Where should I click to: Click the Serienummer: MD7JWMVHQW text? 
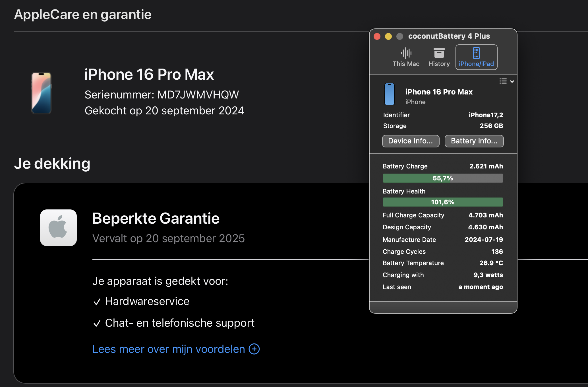162,95
